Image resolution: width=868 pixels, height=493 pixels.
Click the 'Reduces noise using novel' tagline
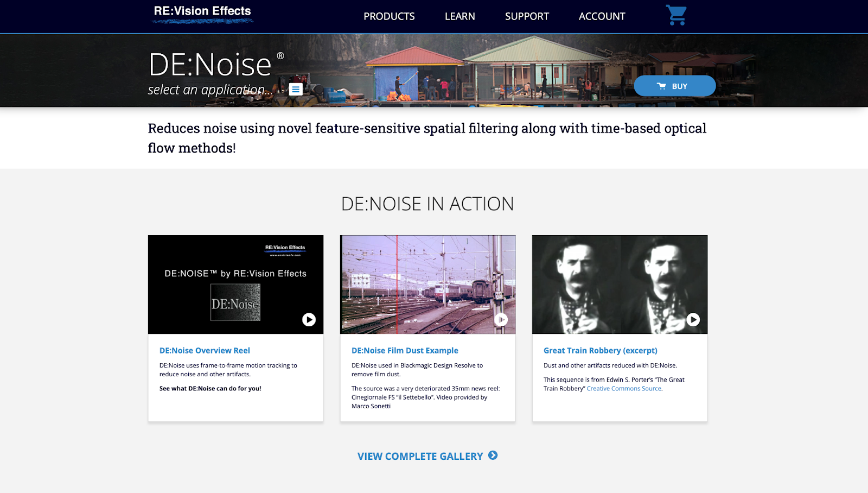pyautogui.click(x=427, y=138)
